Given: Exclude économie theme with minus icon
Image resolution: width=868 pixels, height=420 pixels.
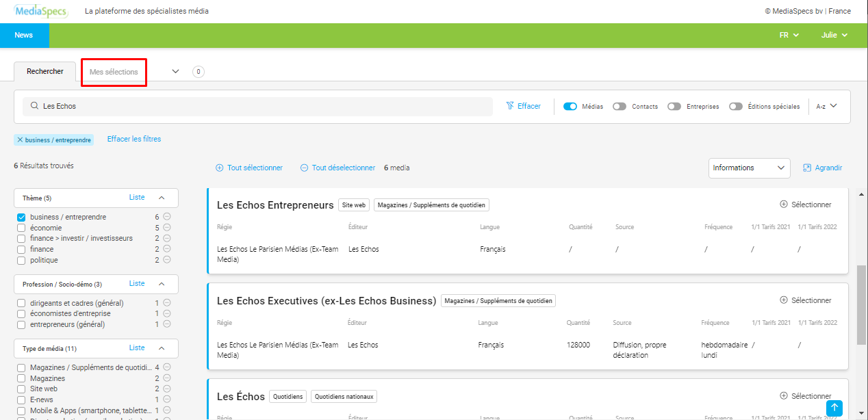Looking at the screenshot, I should click(166, 228).
